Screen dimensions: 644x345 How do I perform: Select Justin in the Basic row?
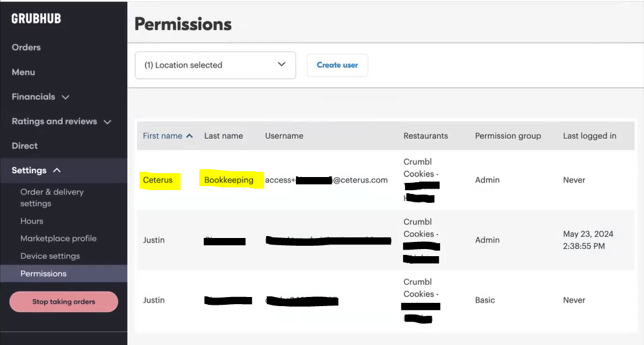pyautogui.click(x=154, y=300)
